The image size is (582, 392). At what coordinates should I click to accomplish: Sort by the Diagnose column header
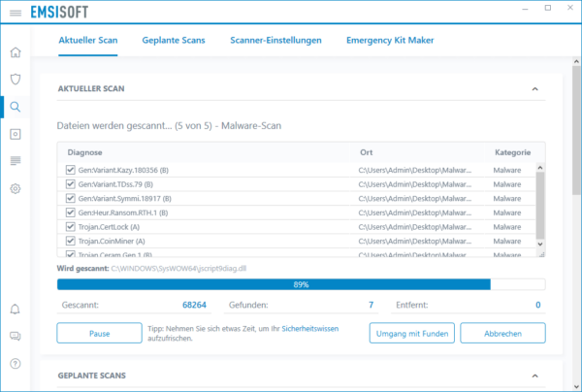(84, 152)
